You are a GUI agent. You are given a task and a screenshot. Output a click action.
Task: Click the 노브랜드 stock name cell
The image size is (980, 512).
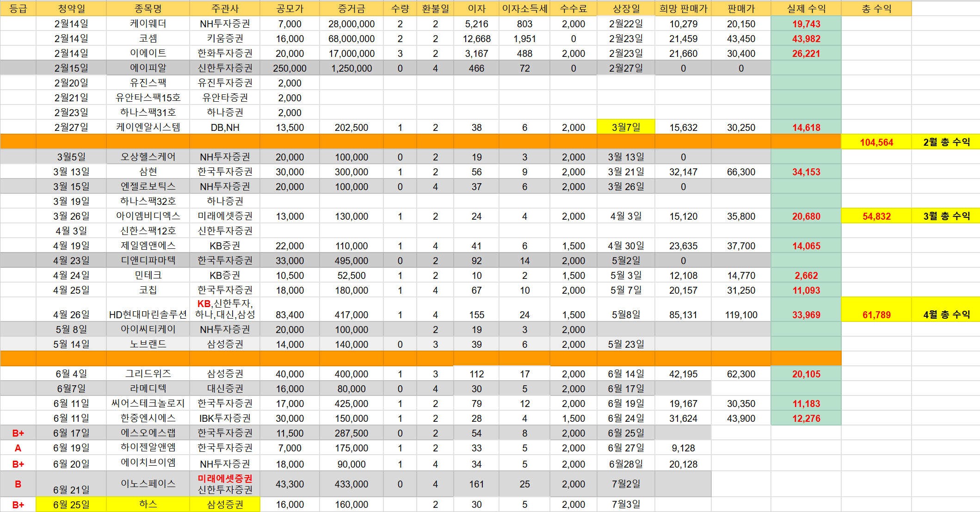tap(148, 344)
